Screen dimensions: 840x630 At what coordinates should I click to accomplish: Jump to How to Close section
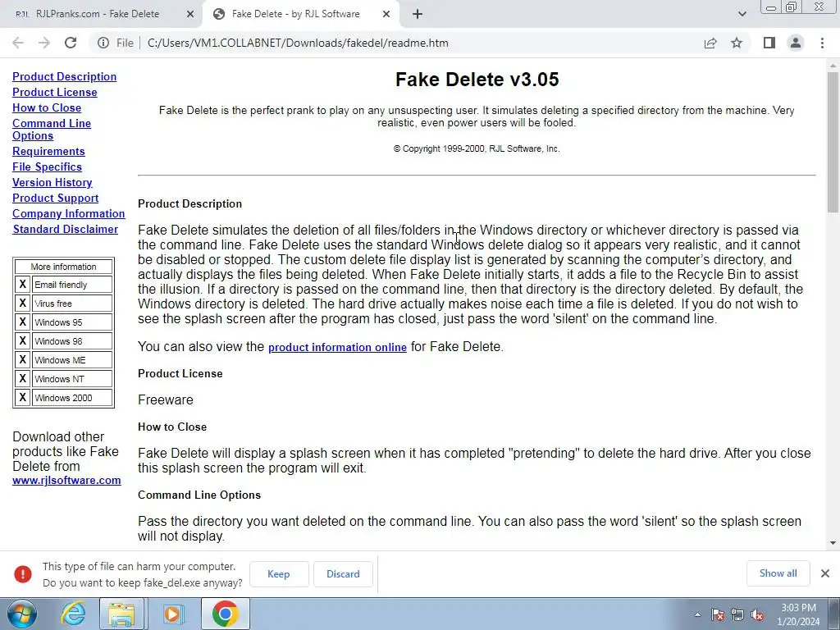[47, 107]
